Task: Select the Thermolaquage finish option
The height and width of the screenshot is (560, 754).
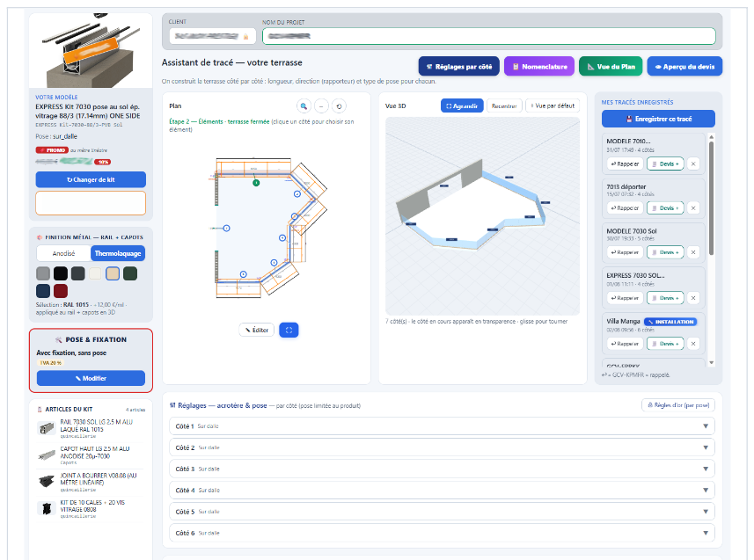Action: click(x=118, y=253)
